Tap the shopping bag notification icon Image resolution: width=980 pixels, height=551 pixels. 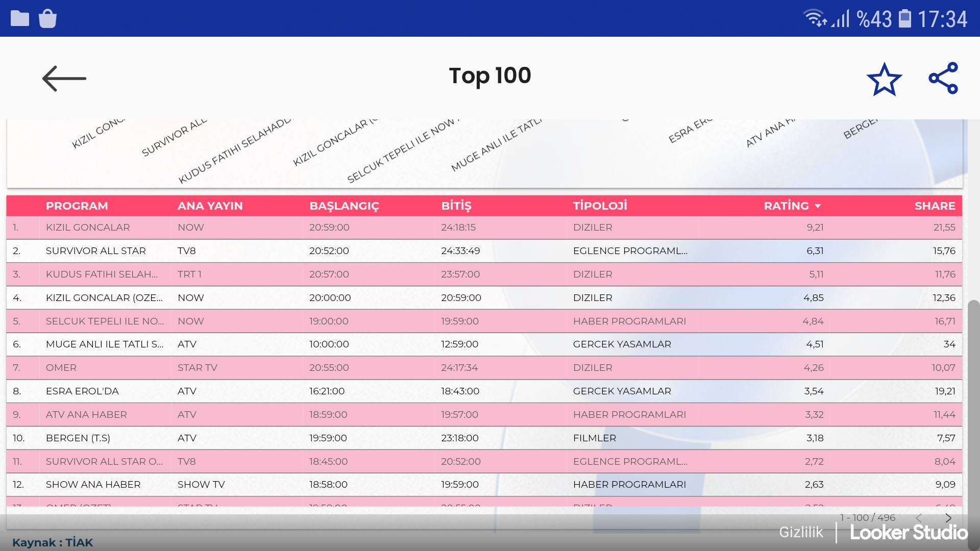click(x=47, y=18)
